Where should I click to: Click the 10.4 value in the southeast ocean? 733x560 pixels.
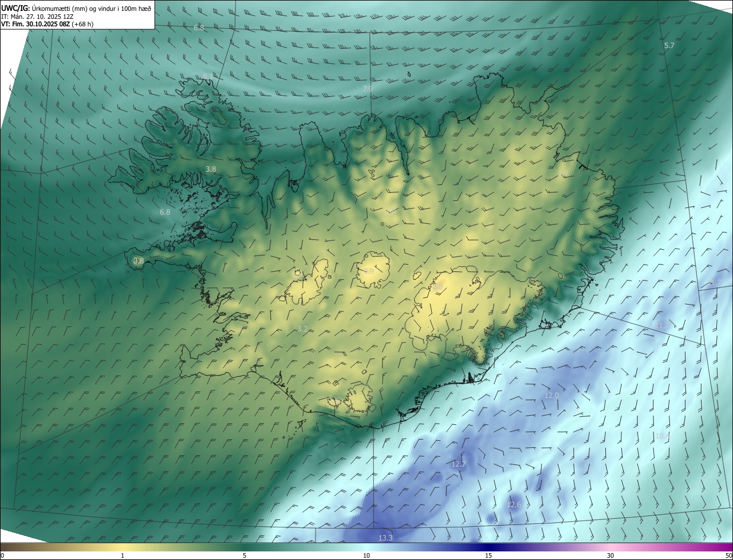tap(663, 436)
